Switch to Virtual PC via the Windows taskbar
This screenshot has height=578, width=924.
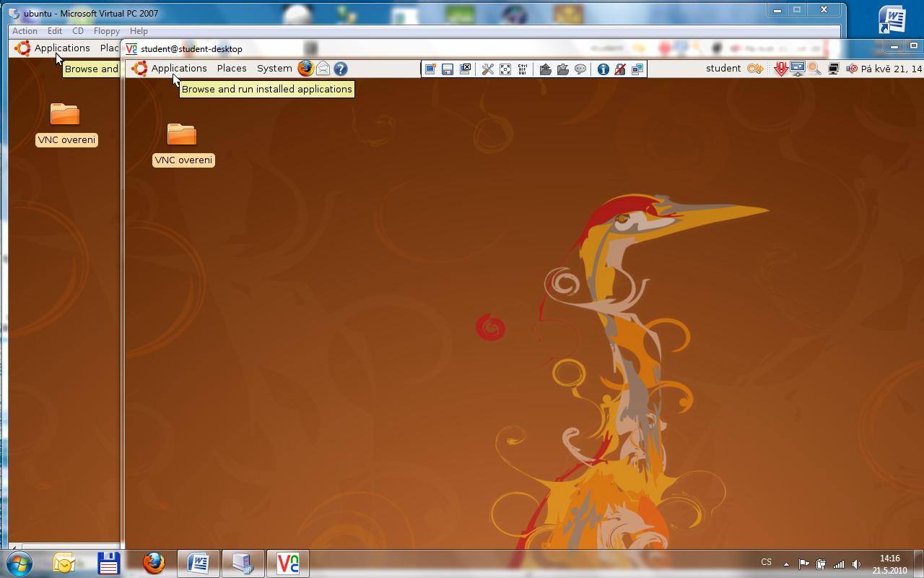[243, 563]
